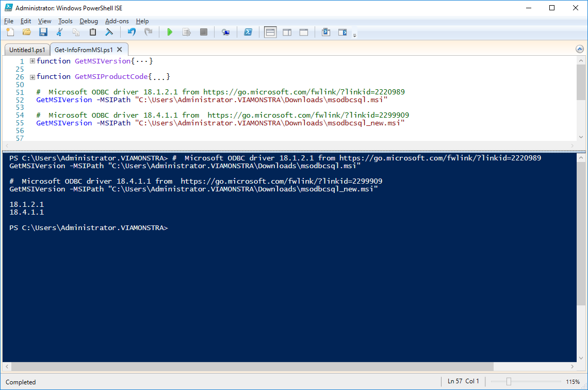Show the command window icon

326,32
